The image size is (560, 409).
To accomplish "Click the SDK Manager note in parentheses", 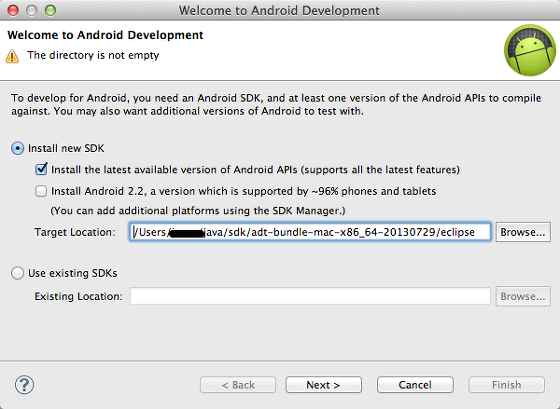I will pyautogui.click(x=198, y=211).
